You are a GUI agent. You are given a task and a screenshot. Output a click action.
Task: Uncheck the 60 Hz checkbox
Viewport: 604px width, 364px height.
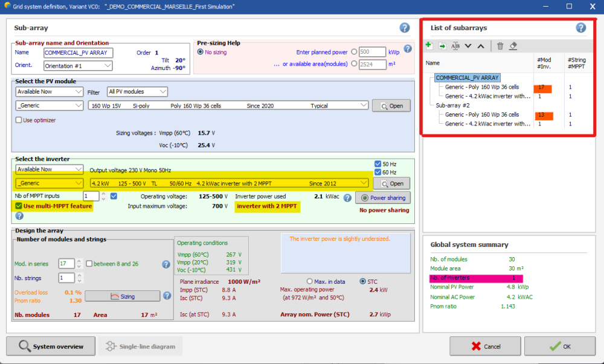pos(378,172)
